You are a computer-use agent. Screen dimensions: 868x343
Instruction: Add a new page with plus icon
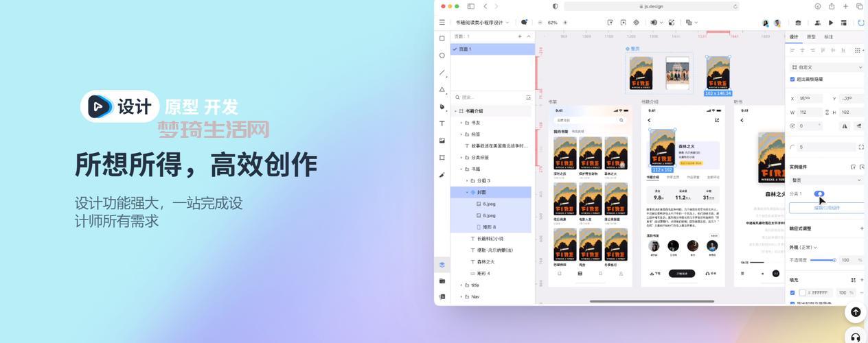coord(520,36)
